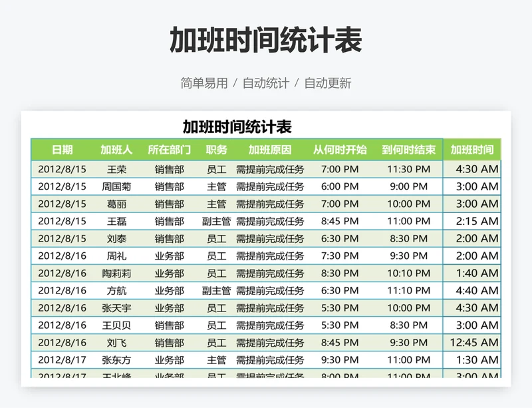
Task: Click start time 6:00 PM
Action: pyautogui.click(x=340, y=186)
